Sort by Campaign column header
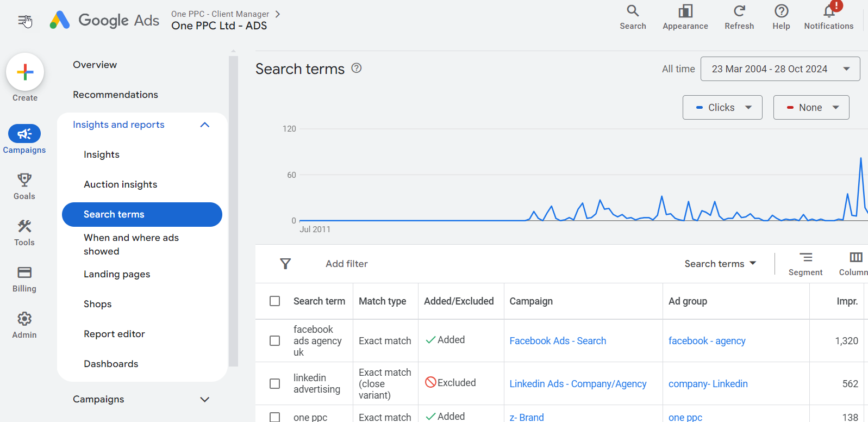The image size is (868, 422). coord(531,301)
